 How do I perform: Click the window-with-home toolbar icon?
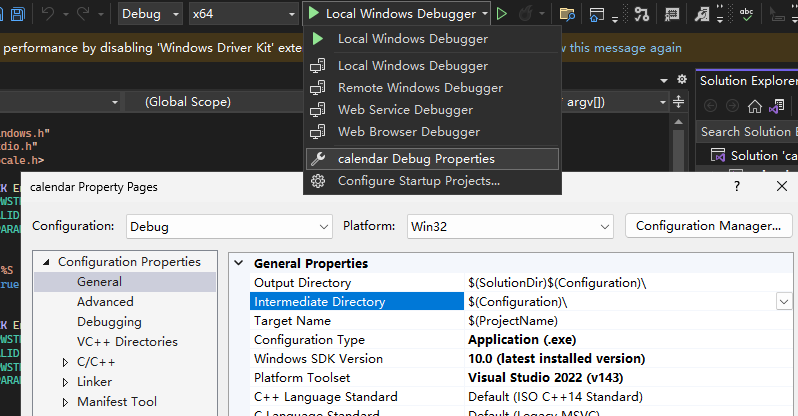[596, 14]
